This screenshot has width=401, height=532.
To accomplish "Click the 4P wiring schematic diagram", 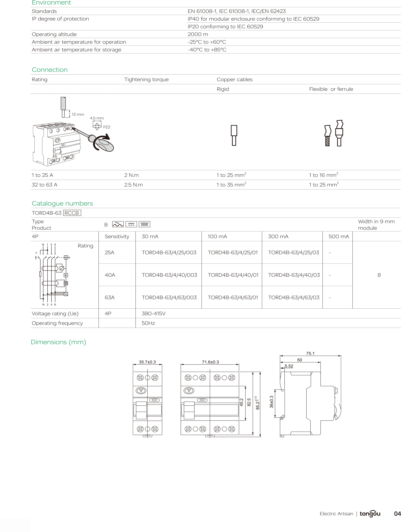I will (52, 275).
